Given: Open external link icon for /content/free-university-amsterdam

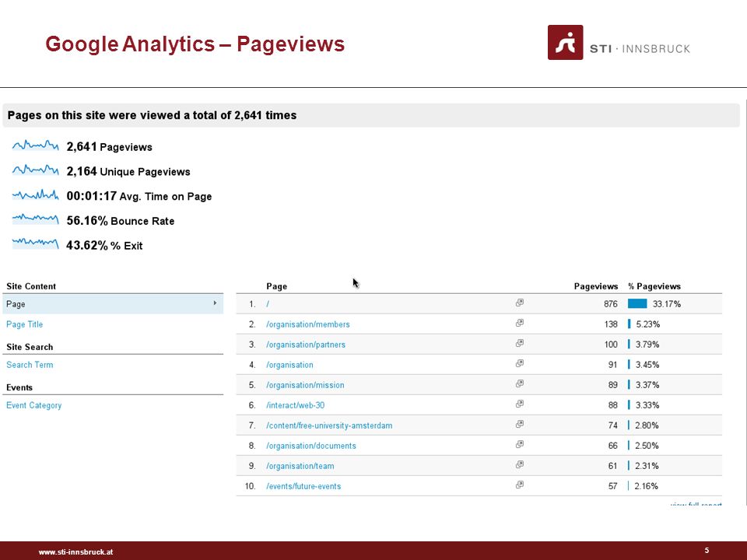Looking at the screenshot, I should click(x=520, y=425).
